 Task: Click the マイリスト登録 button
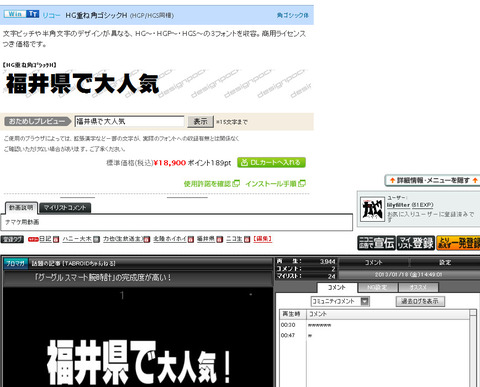pyautogui.click(x=416, y=243)
